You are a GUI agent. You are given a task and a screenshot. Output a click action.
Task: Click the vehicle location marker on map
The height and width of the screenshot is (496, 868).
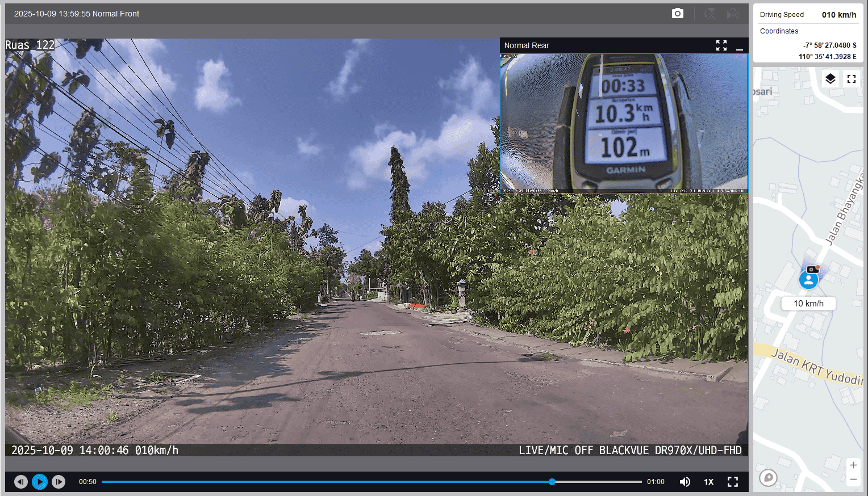click(x=808, y=279)
